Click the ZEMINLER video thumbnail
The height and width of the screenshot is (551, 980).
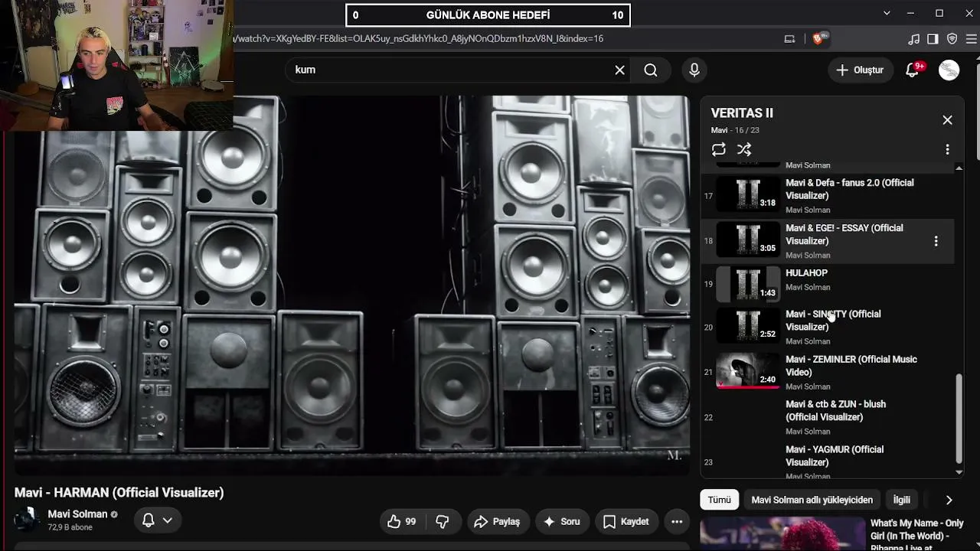(748, 371)
